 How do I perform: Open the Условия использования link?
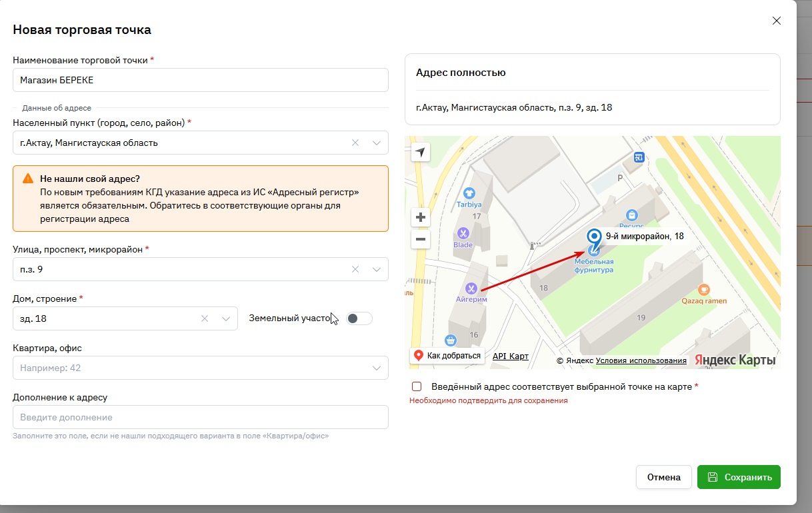tap(641, 360)
